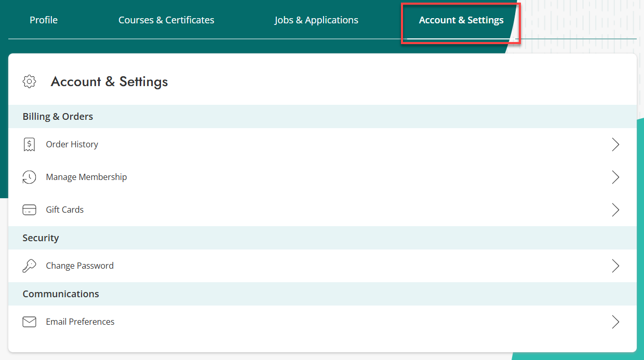This screenshot has height=360, width=644.
Task: Expand the Gift Cards row chevron
Action: pyautogui.click(x=615, y=210)
